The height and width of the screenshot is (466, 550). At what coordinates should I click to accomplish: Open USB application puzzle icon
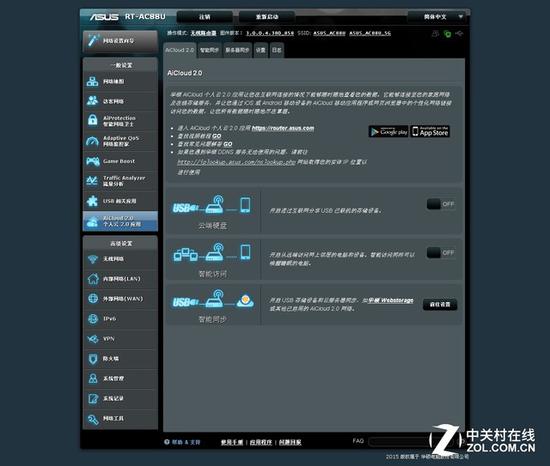click(x=92, y=201)
